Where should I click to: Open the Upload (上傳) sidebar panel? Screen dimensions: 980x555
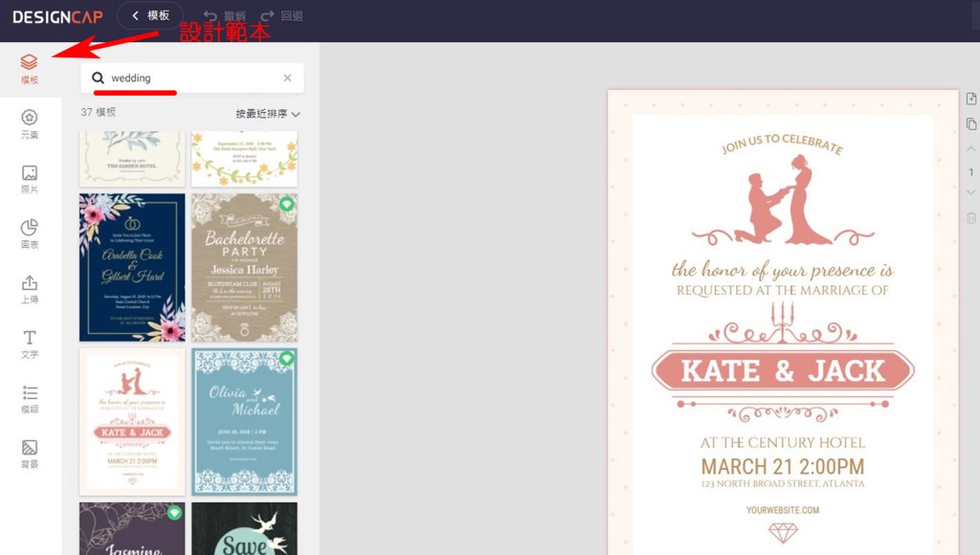[x=30, y=288]
